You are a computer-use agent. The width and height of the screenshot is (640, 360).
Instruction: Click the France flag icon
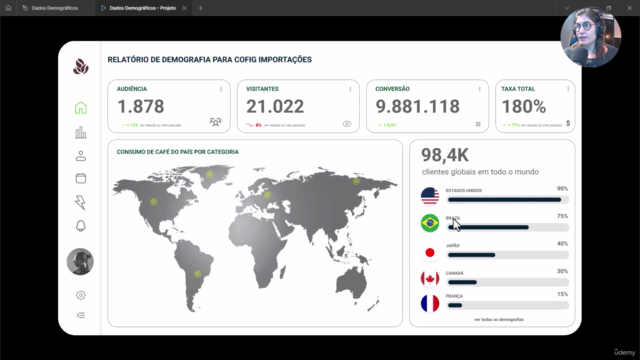tap(430, 304)
